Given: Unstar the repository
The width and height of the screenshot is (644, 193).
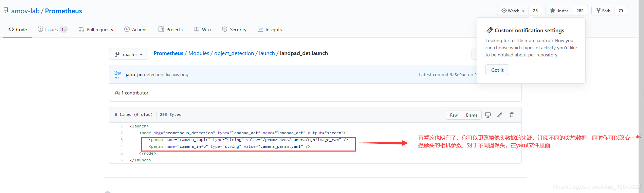Looking at the screenshot, I should pos(559,11).
